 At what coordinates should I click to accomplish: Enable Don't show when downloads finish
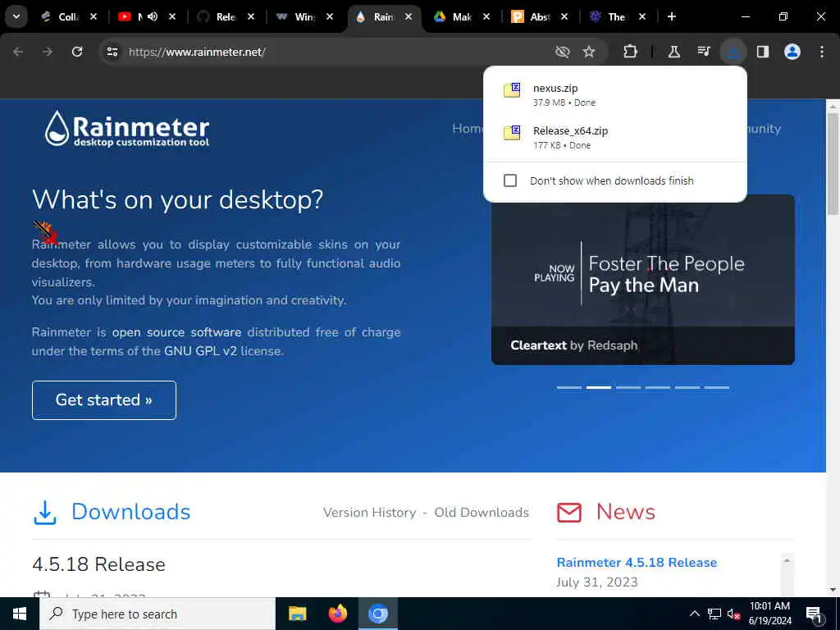tap(510, 180)
